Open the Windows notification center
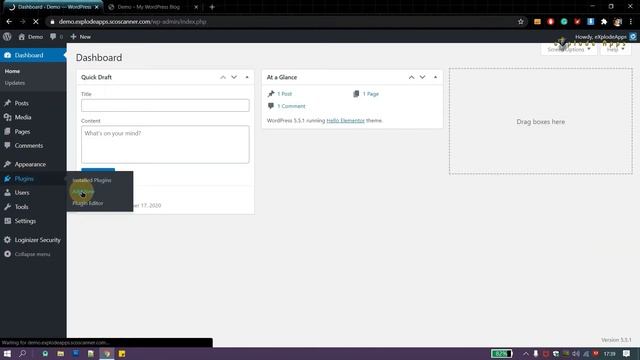The image size is (640, 360). pyautogui.click(x=627, y=354)
